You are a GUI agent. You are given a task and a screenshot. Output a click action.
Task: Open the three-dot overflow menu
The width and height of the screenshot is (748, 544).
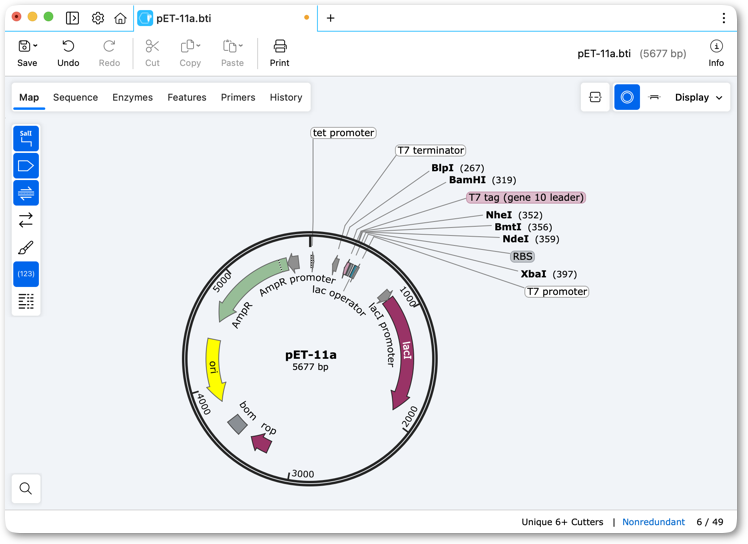click(x=724, y=18)
